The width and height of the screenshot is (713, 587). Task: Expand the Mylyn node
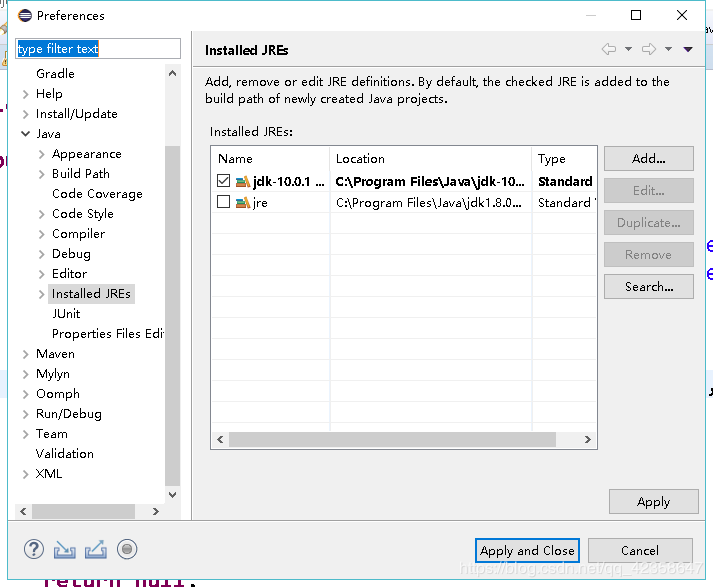click(x=25, y=374)
